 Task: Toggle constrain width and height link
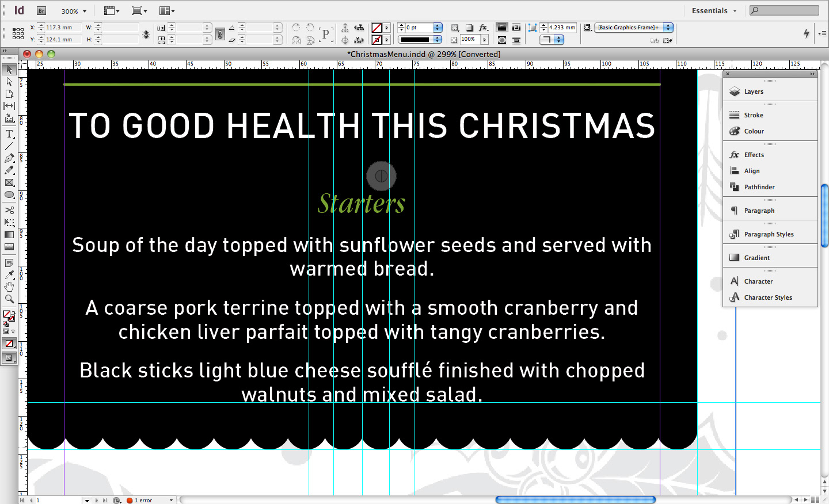(146, 34)
